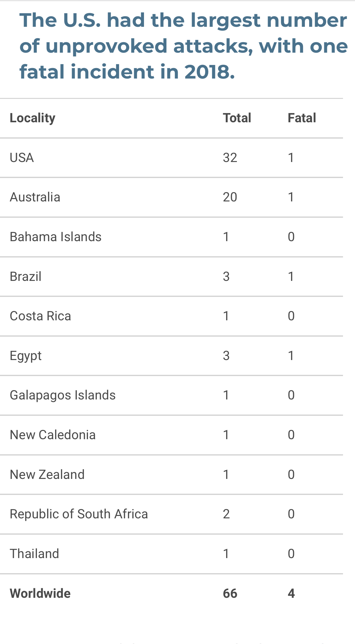Select the New Zealand row label
The width and height of the screenshot is (355, 644).
click(x=47, y=475)
